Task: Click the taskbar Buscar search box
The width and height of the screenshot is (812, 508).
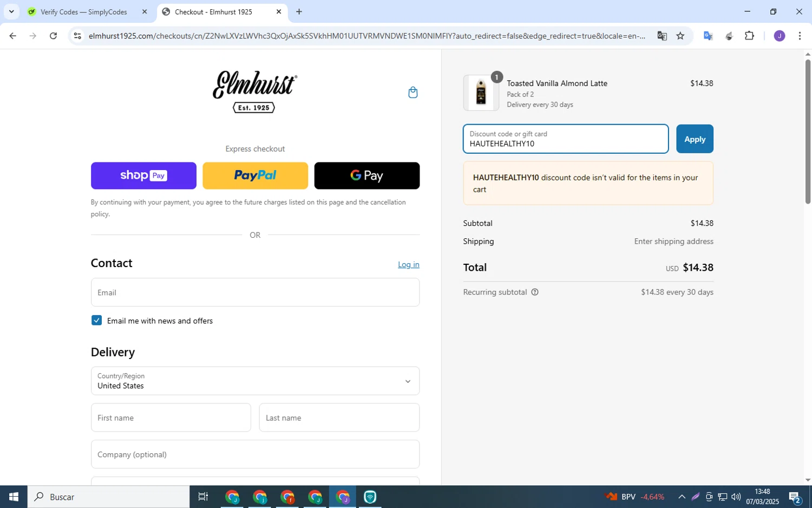Action: point(108,497)
